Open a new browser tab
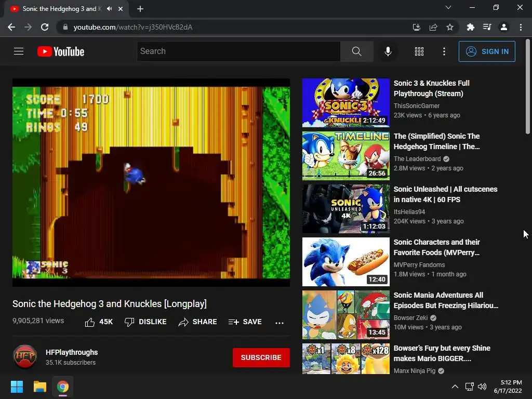The width and height of the screenshot is (532, 399). (x=140, y=9)
